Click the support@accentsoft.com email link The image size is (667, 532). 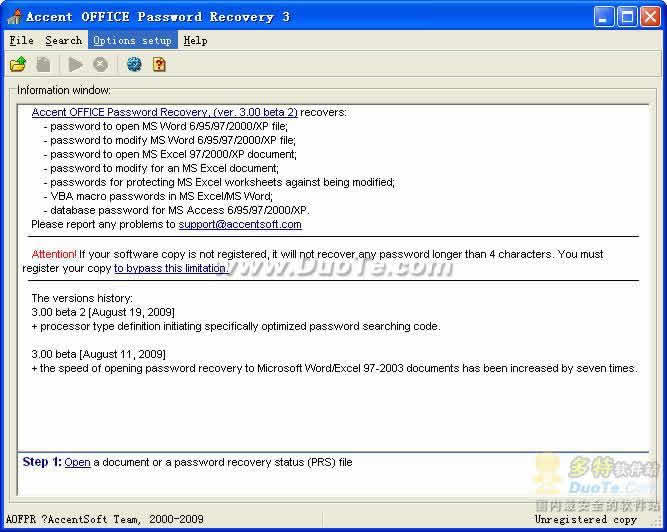[240, 224]
